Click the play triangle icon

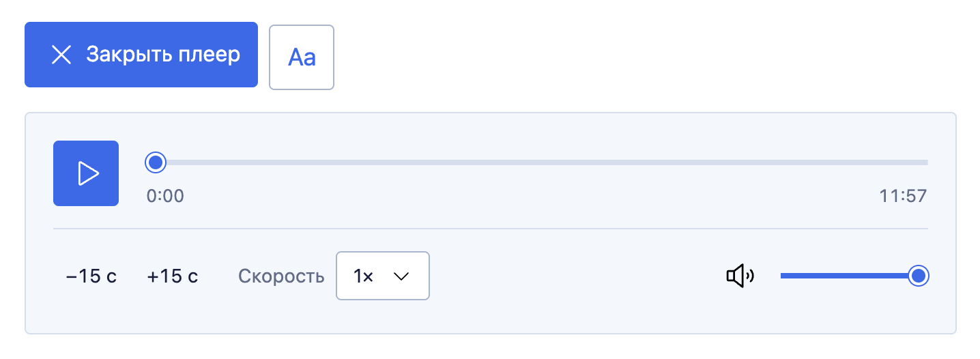pos(88,173)
